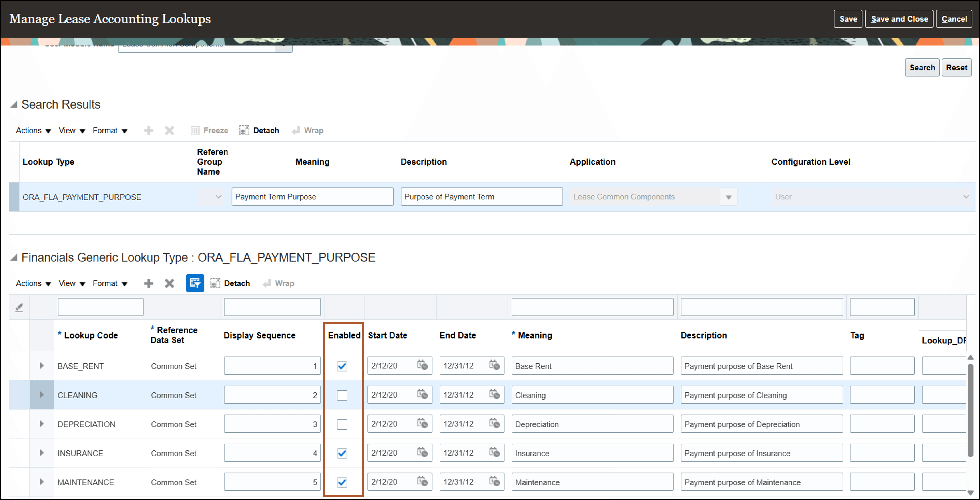
Task: Click the Save button
Action: 848,19
